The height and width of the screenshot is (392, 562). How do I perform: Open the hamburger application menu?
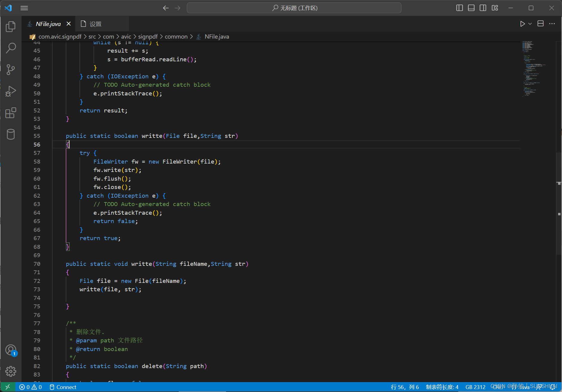coord(24,8)
